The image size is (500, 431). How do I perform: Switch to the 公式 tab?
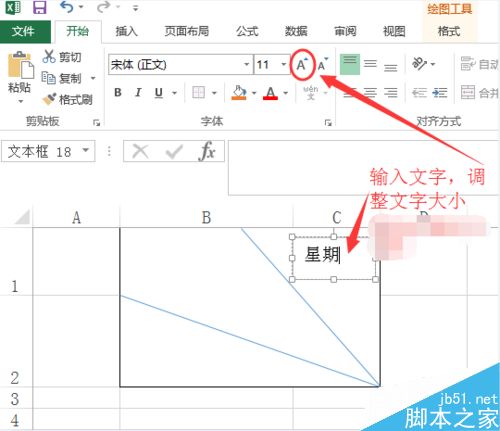pos(247,32)
